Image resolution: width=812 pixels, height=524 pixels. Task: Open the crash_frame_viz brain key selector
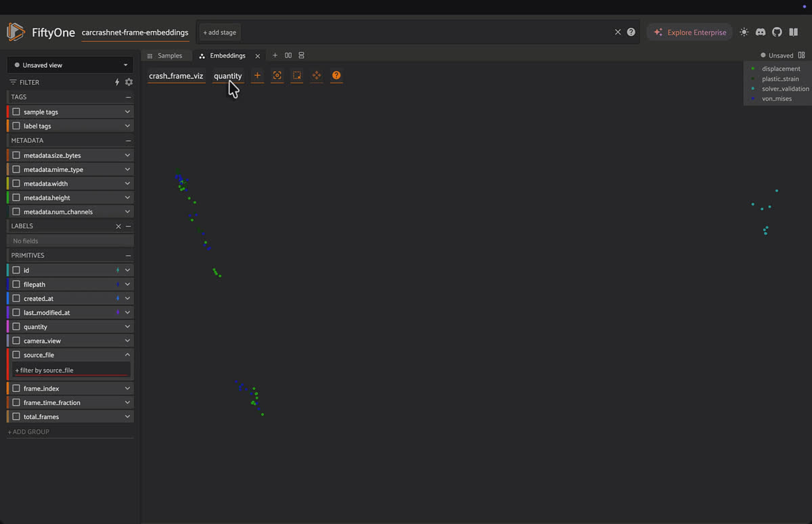click(176, 76)
